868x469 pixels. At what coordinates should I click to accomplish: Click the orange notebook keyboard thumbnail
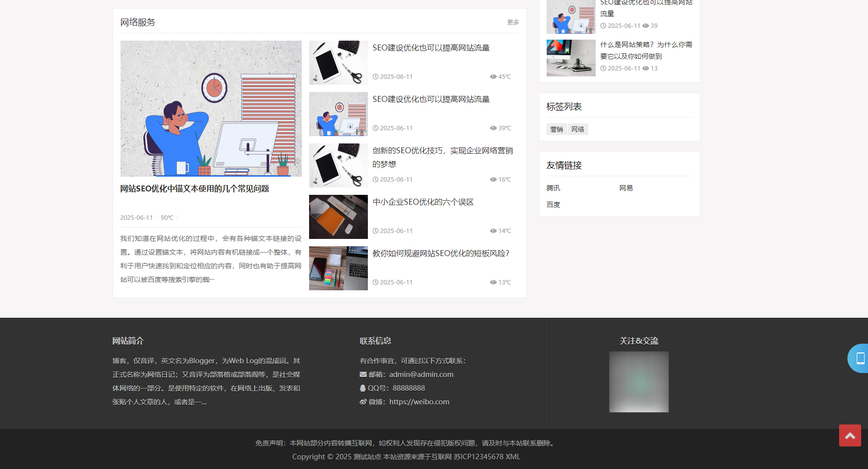tap(338, 217)
